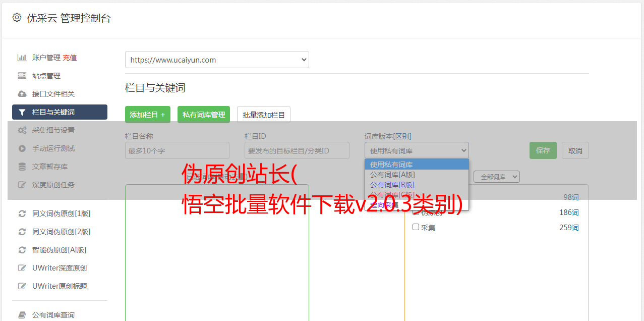Click the refresh icon for 同义词伪原创[1版]
644x321 pixels.
point(22,213)
